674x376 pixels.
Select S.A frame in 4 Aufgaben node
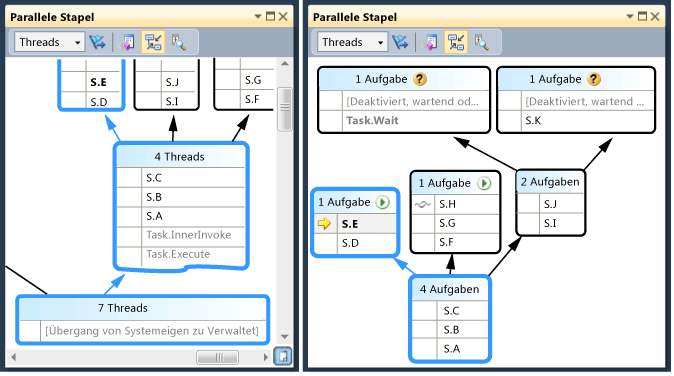click(450, 348)
